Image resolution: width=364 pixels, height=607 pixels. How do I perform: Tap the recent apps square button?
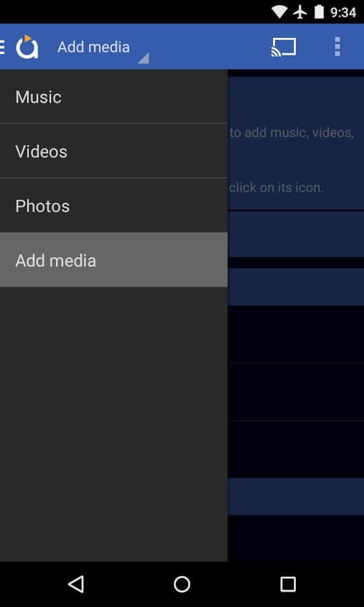pos(288,584)
